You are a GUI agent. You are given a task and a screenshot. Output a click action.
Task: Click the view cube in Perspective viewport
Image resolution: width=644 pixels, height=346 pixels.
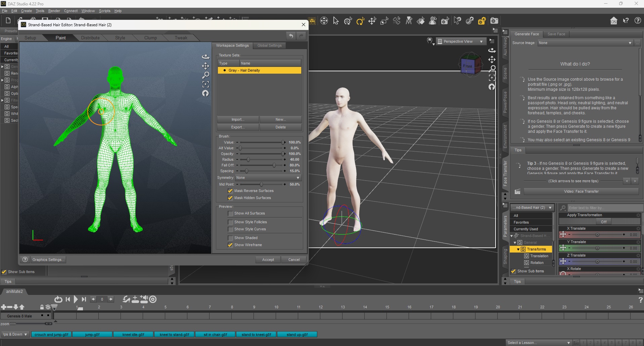470,65
